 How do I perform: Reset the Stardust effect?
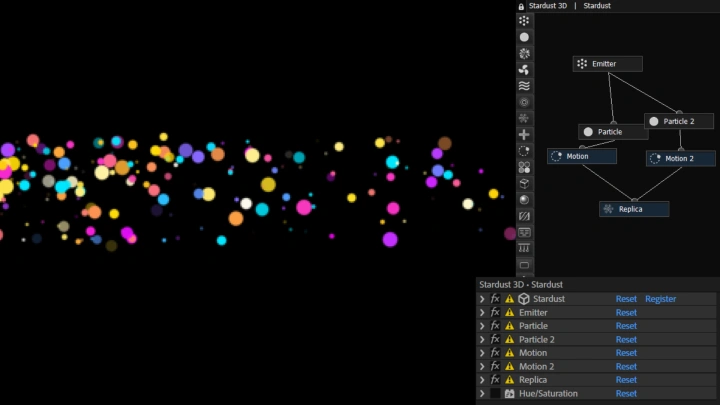(x=626, y=299)
